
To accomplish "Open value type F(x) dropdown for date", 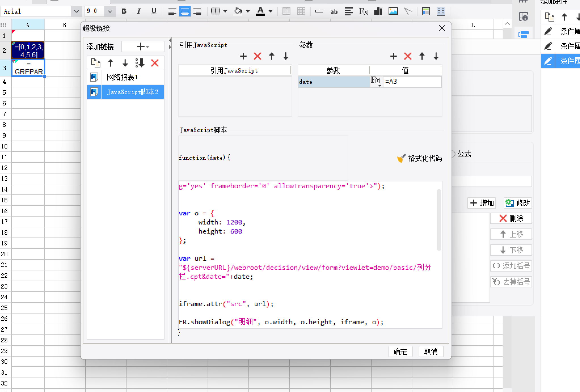I will pyautogui.click(x=376, y=82).
